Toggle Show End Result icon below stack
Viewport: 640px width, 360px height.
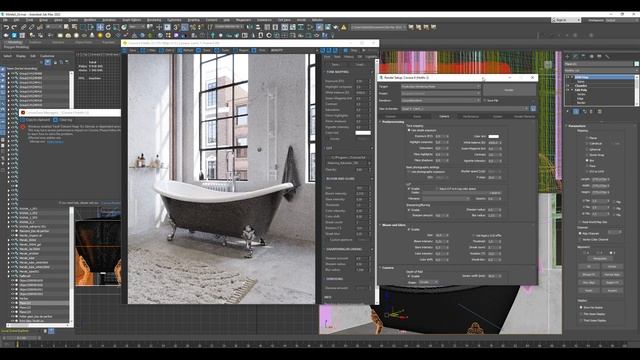pyautogui.click(x=576, y=111)
